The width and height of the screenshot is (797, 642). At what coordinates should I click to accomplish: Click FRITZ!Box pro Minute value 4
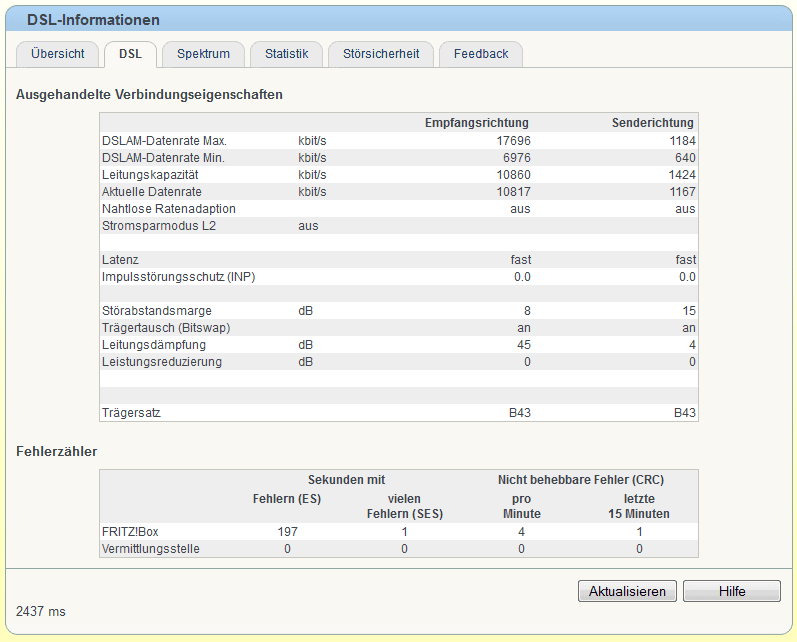(x=522, y=532)
